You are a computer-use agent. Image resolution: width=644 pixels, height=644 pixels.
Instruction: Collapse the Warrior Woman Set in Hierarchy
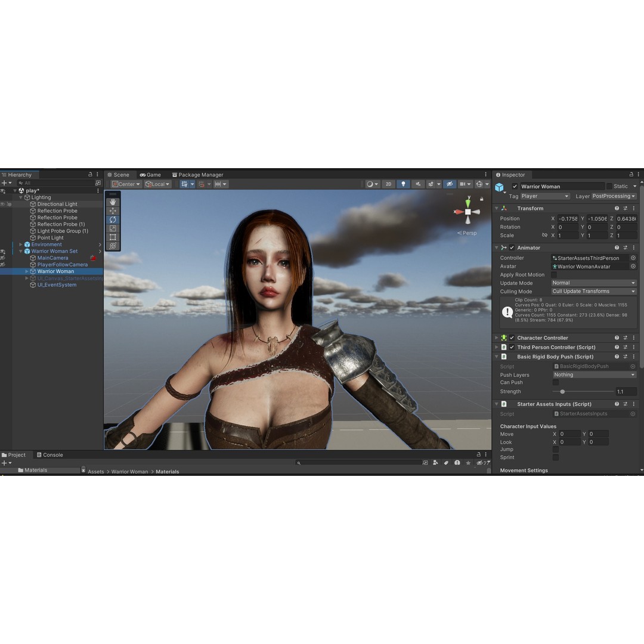pos(21,252)
